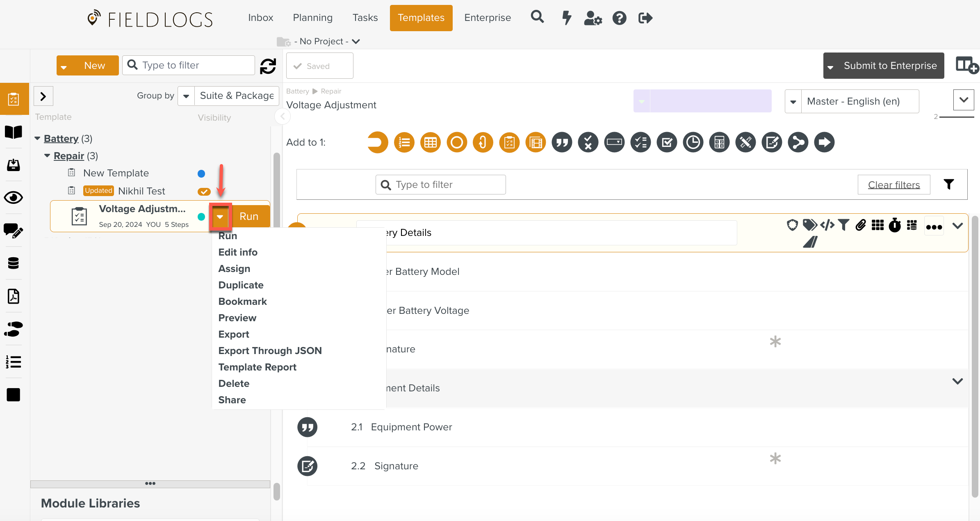Click the funnel filter icon beside Clear filters
The height and width of the screenshot is (521, 980).
pyautogui.click(x=949, y=185)
